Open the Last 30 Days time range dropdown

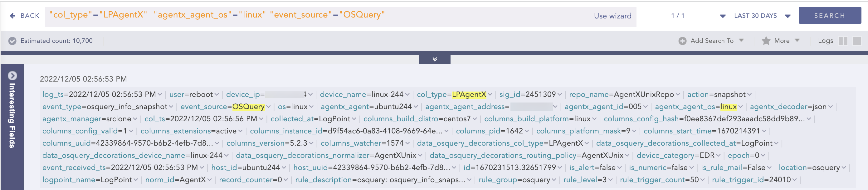pos(788,16)
